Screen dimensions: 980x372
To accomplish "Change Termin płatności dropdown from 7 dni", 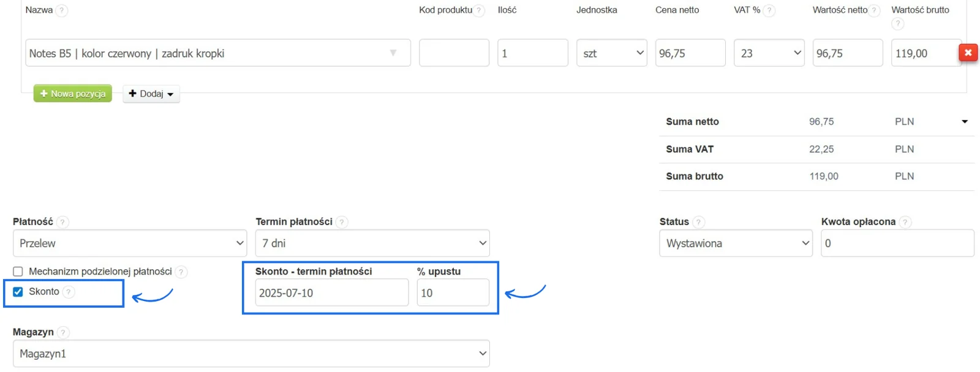I will [372, 244].
